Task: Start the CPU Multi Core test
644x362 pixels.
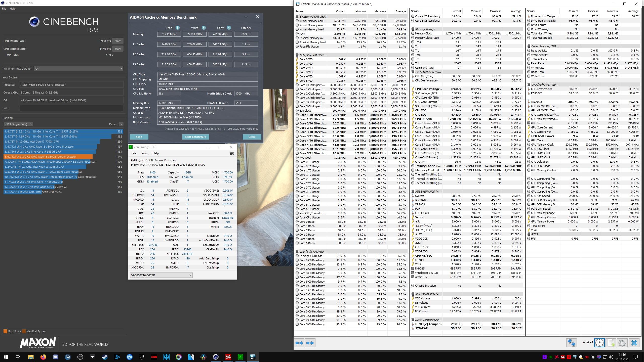Action: point(118,41)
